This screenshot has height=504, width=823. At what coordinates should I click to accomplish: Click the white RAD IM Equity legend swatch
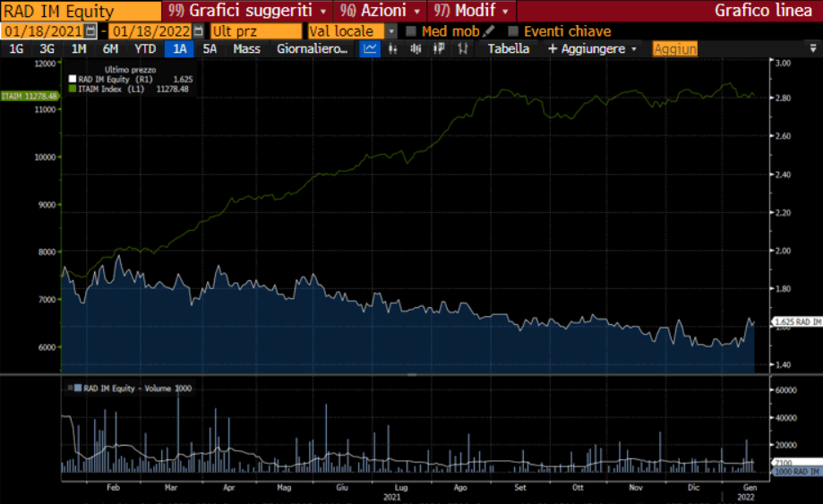73,79
